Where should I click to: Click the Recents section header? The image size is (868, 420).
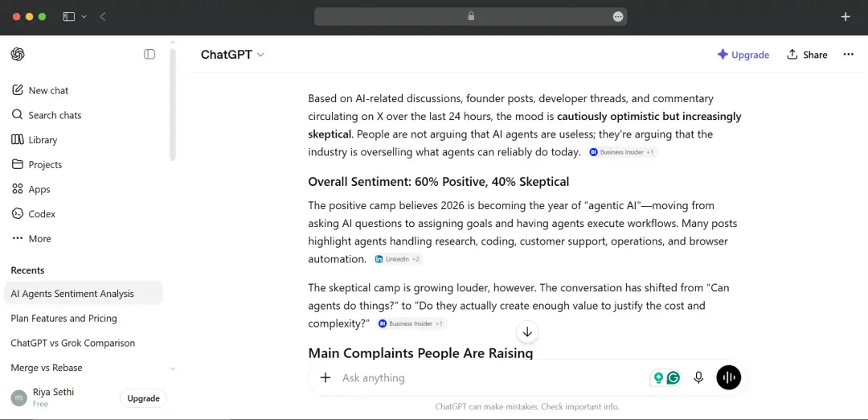coord(27,270)
